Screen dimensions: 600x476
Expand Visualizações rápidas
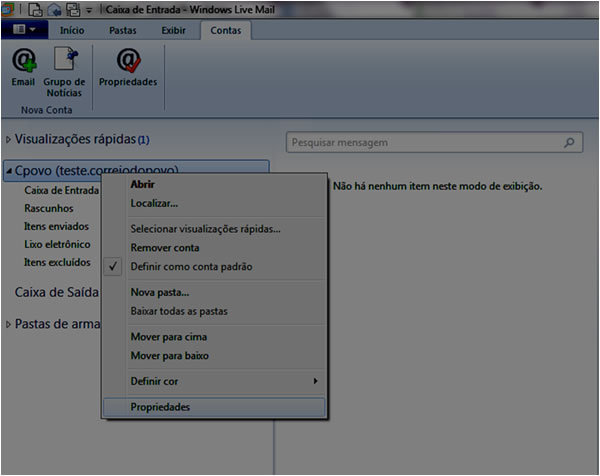tap(8, 140)
